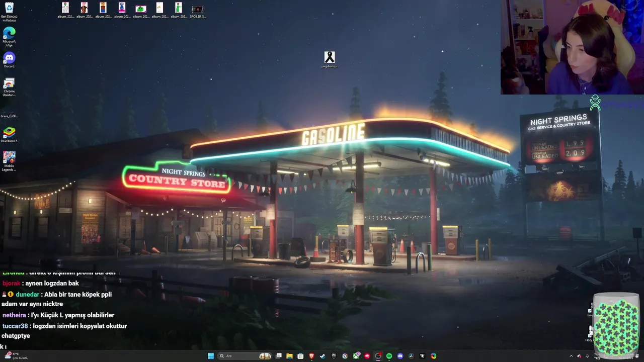Open the multicolor swirl taskbar app
This screenshot has height=362, width=644.
pyautogui.click(x=433, y=356)
